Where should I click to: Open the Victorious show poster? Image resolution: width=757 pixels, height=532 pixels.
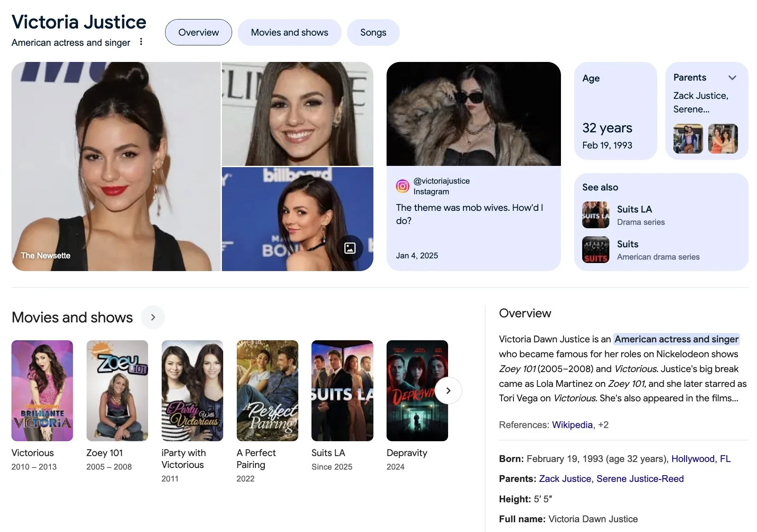click(42, 391)
